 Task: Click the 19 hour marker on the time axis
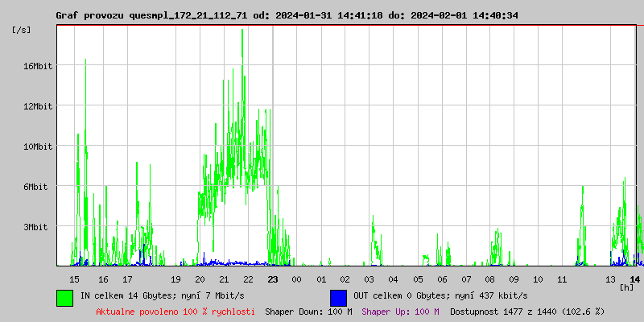click(x=175, y=279)
